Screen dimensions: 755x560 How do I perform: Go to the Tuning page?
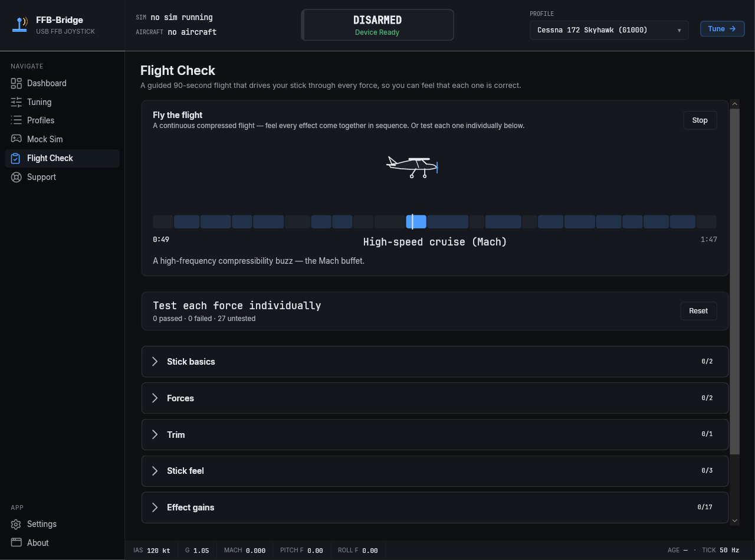62,102
